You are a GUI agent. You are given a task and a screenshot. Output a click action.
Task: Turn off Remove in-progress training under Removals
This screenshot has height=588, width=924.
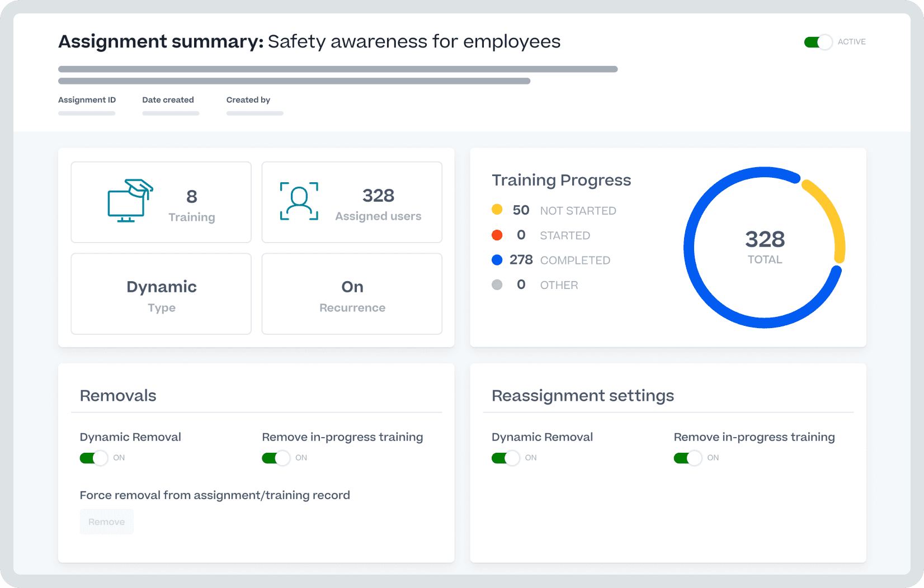pyautogui.click(x=275, y=458)
